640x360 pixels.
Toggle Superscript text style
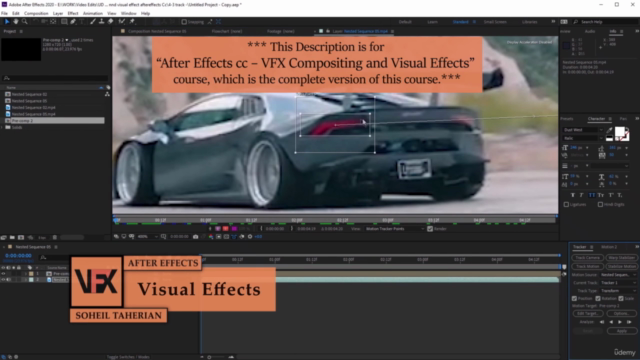(611, 195)
